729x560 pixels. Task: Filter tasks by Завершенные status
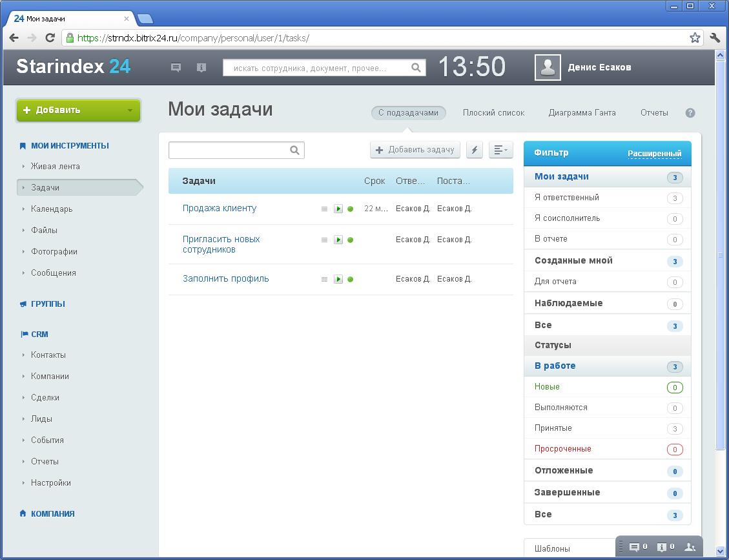607,492
